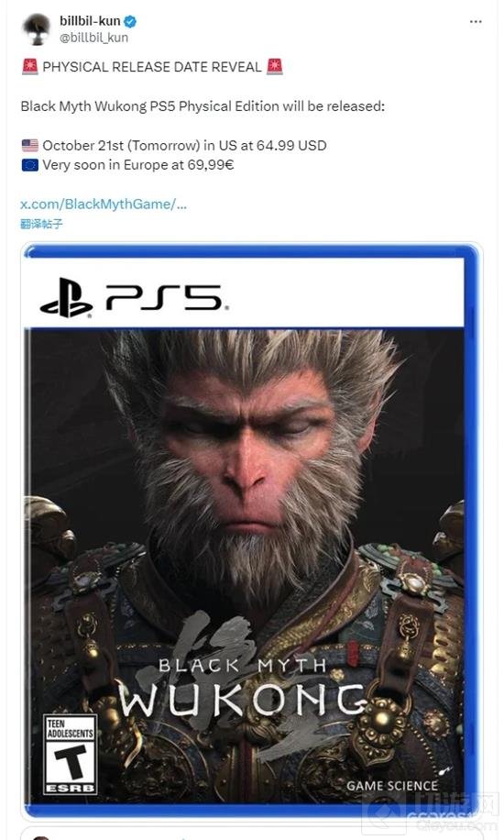
Task: Open the @billbil_kun handle link
Action: (93, 38)
